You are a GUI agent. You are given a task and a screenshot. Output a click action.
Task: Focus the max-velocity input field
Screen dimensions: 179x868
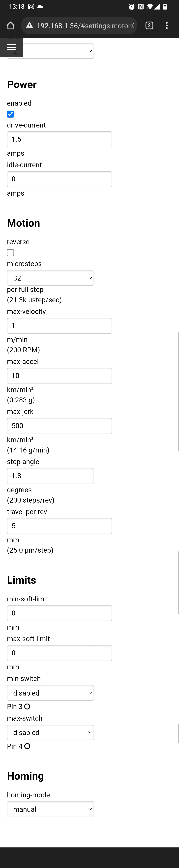coord(59,325)
